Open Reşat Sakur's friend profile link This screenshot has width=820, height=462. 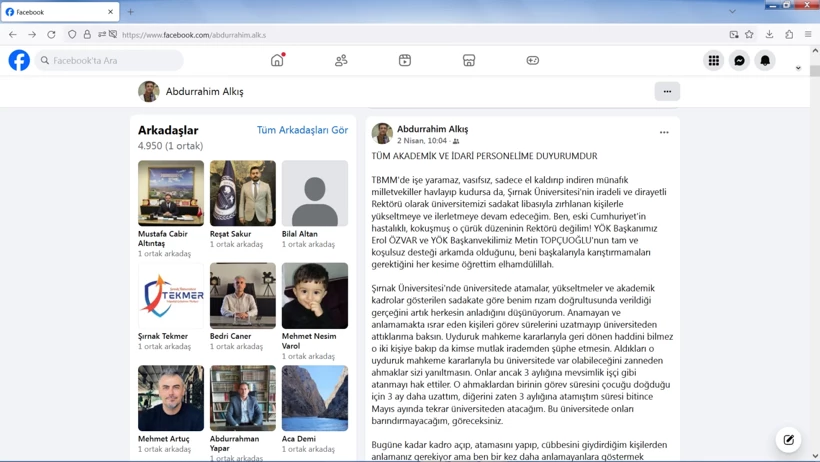point(230,234)
